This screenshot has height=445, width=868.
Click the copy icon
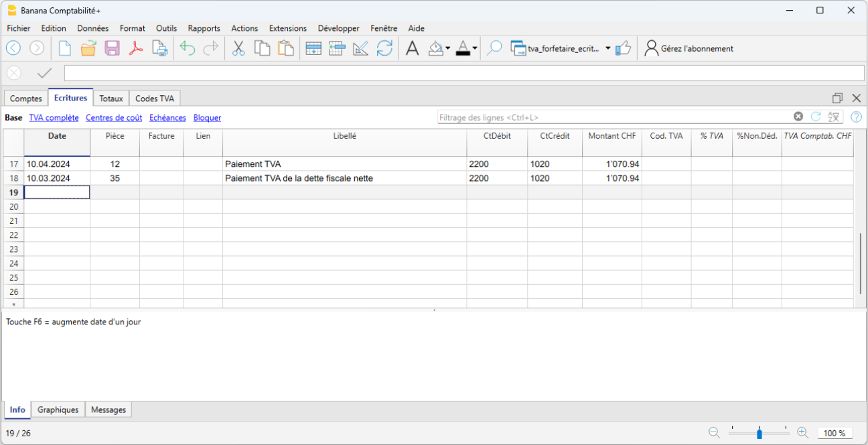tap(262, 48)
